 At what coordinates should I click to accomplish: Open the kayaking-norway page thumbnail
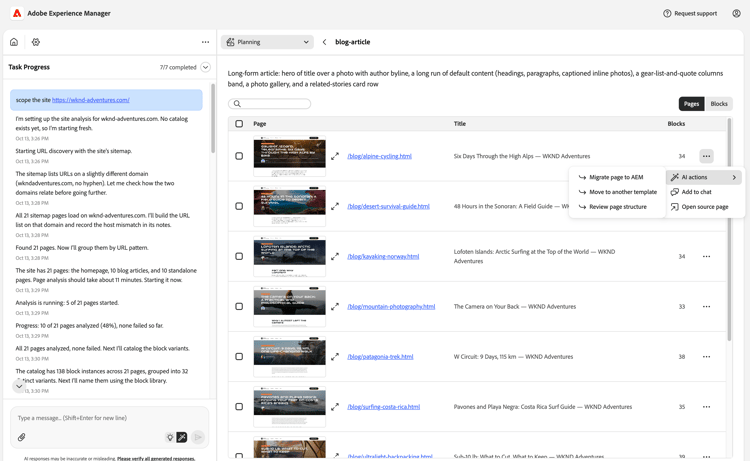click(x=289, y=256)
